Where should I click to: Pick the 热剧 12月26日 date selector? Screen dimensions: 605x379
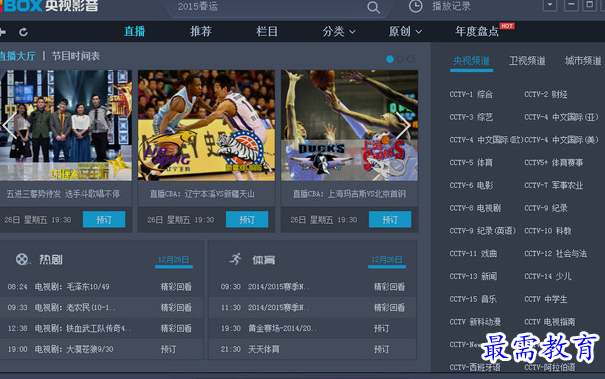(174, 260)
